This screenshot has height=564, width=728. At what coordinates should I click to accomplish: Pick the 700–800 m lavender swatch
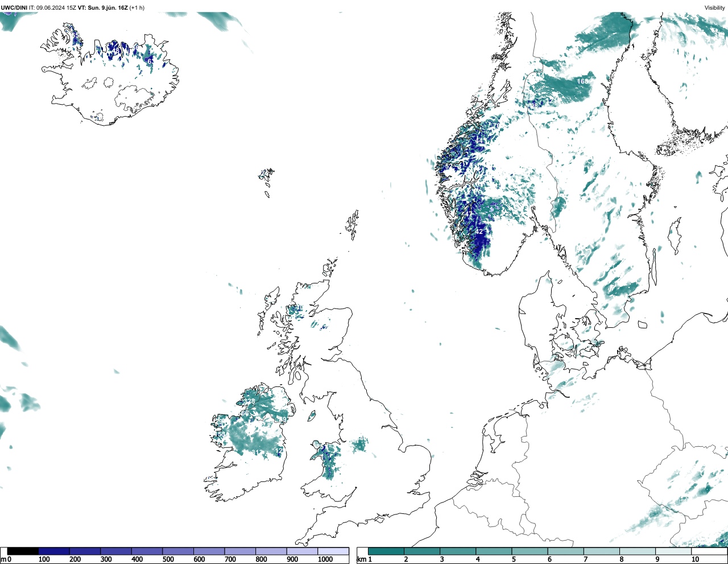pos(240,551)
